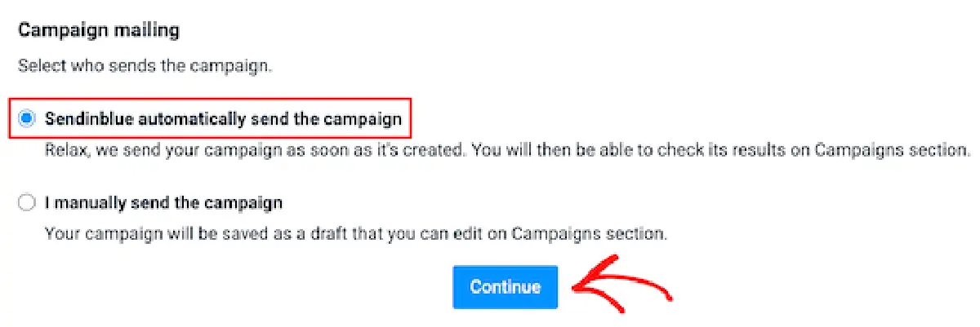Viewport: 980px width, 327px height.
Task: Click the red highlight box's right edge
Action: tap(409, 119)
